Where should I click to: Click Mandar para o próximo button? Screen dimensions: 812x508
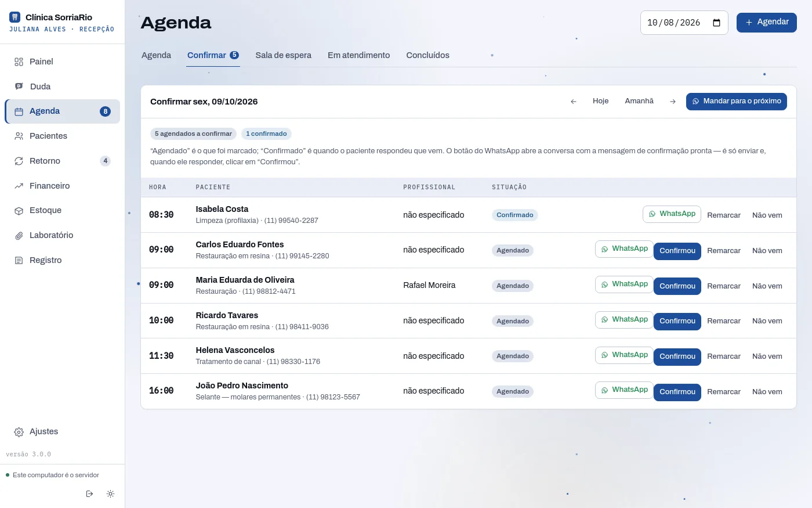click(x=737, y=102)
